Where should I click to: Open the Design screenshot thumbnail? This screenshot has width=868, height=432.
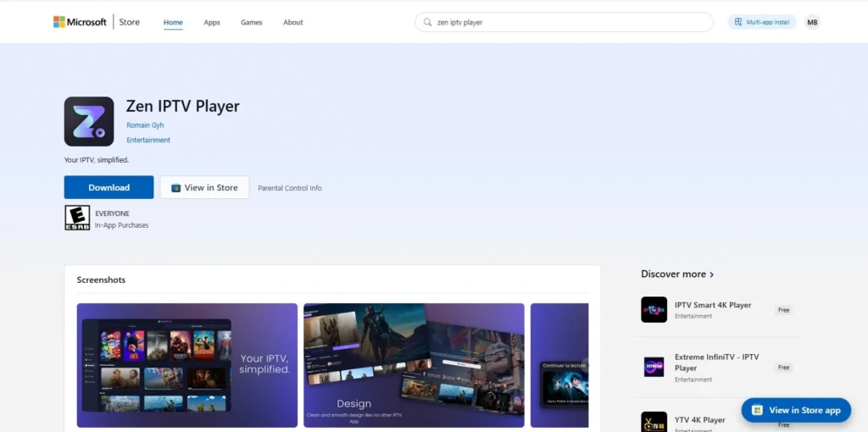click(x=414, y=365)
